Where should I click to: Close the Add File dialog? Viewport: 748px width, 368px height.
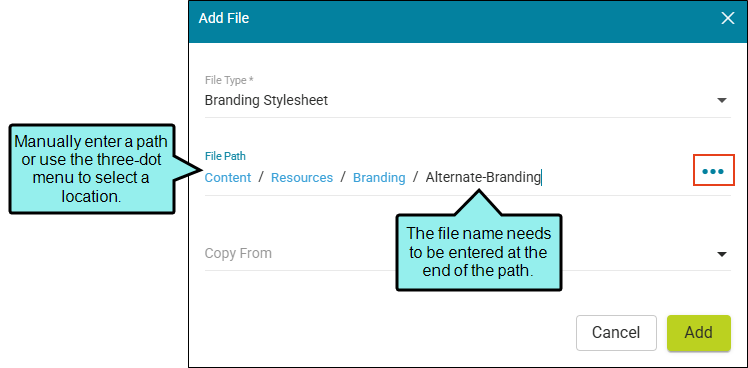point(727,19)
